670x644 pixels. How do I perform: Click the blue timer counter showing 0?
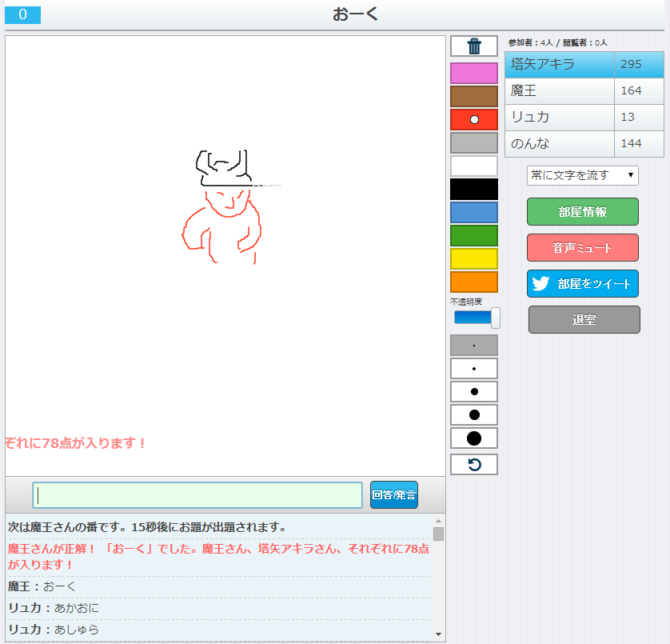(x=22, y=15)
